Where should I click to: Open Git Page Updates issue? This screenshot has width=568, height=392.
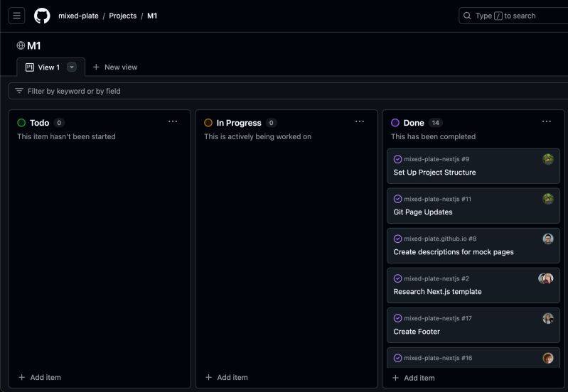423,212
